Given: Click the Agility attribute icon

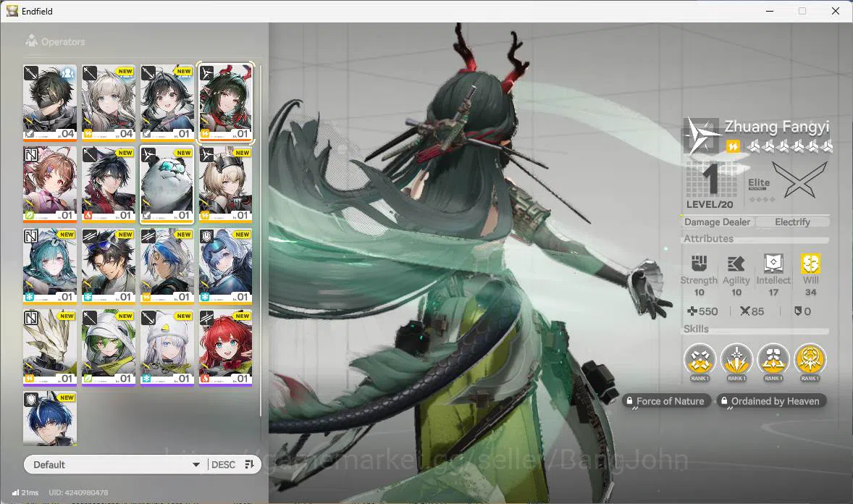Looking at the screenshot, I should (x=736, y=264).
